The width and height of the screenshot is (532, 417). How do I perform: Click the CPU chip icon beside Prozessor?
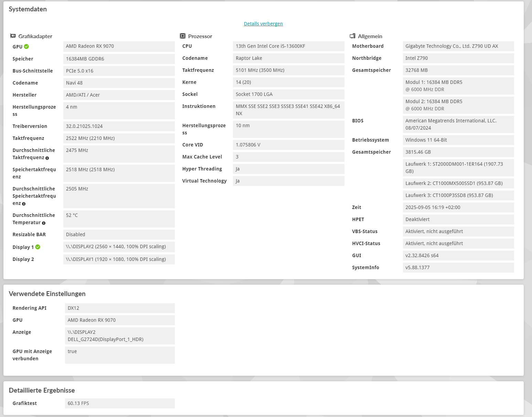[x=182, y=36]
